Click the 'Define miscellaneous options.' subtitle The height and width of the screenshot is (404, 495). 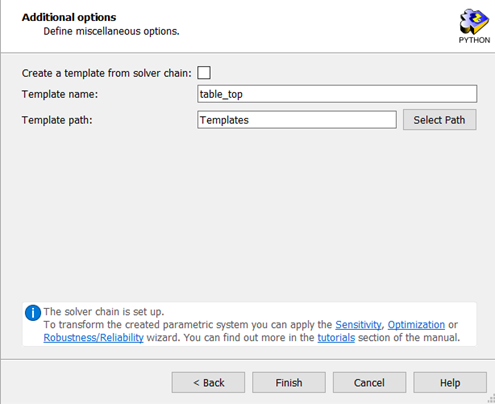[x=111, y=31]
